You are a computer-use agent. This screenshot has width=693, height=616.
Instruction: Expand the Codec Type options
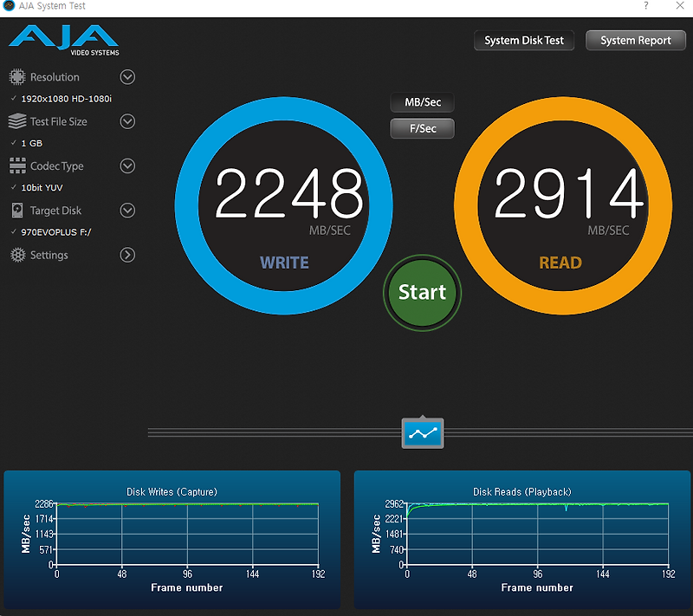127,165
